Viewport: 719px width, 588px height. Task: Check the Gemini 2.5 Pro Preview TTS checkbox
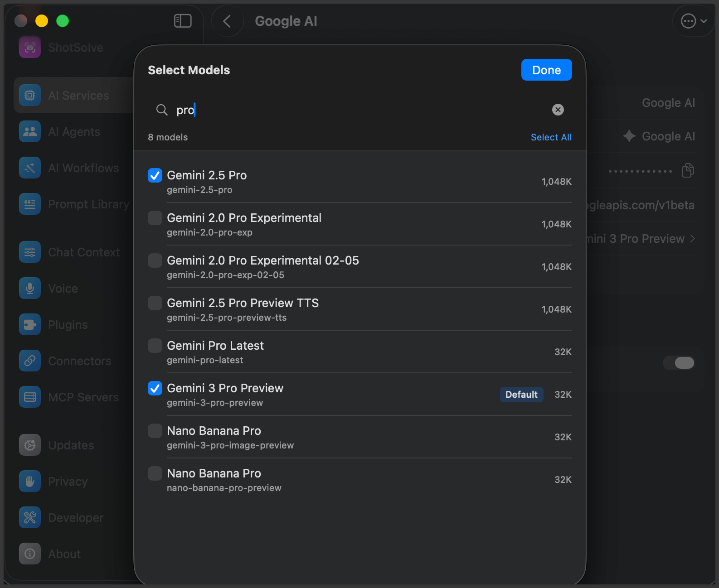[155, 303]
